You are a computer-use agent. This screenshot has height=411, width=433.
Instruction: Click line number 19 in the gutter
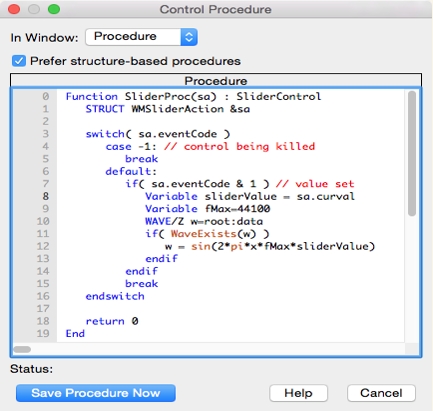pyautogui.click(x=43, y=333)
